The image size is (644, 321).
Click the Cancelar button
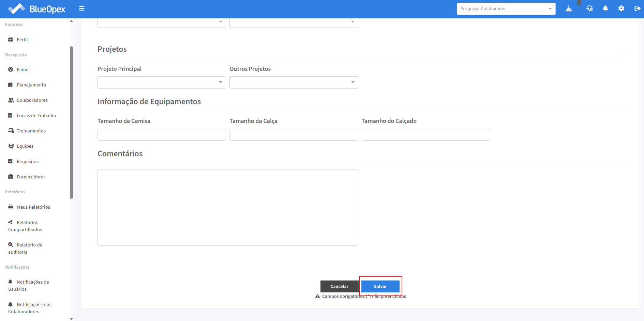tap(339, 286)
